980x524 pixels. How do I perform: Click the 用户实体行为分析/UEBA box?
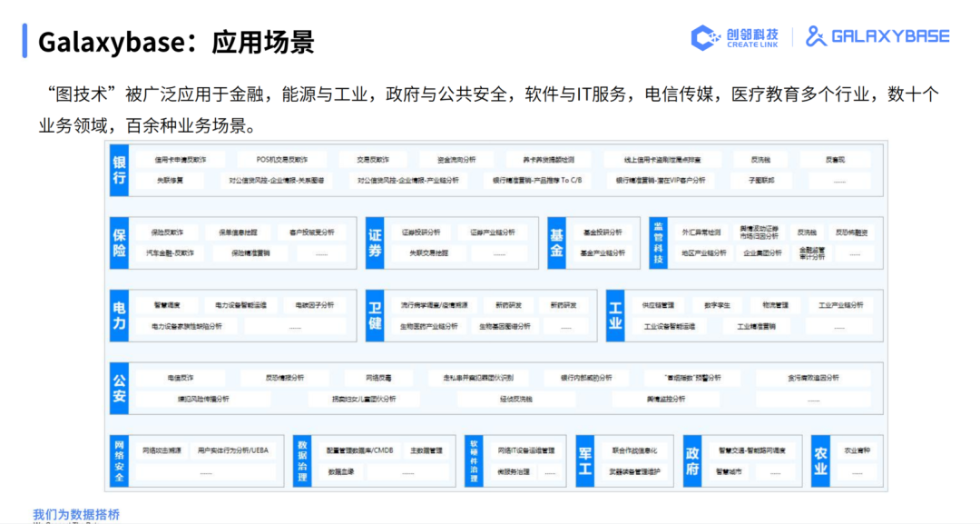point(233,450)
